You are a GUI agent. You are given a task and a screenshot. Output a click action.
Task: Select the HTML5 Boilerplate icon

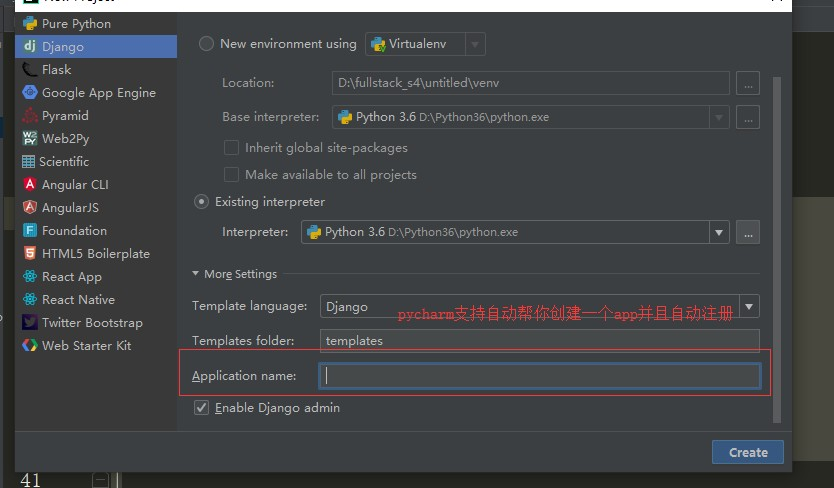[x=30, y=253]
